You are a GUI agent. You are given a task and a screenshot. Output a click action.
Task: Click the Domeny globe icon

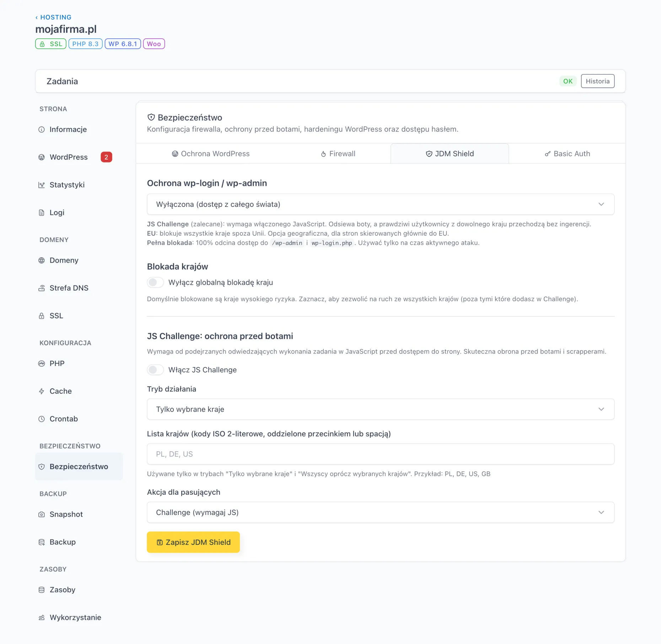(x=42, y=260)
